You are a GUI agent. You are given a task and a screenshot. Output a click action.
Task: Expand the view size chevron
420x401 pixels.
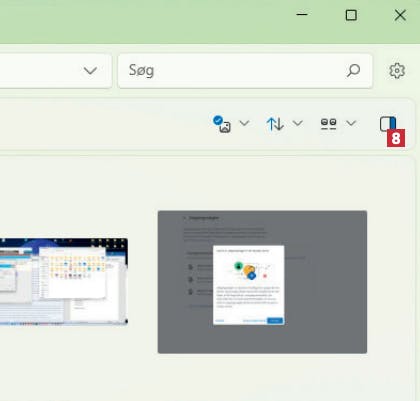pos(351,123)
